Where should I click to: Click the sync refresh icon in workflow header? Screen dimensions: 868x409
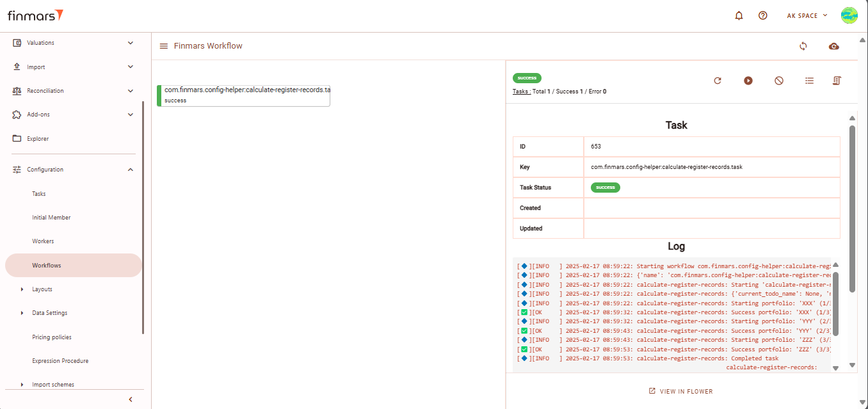point(803,46)
